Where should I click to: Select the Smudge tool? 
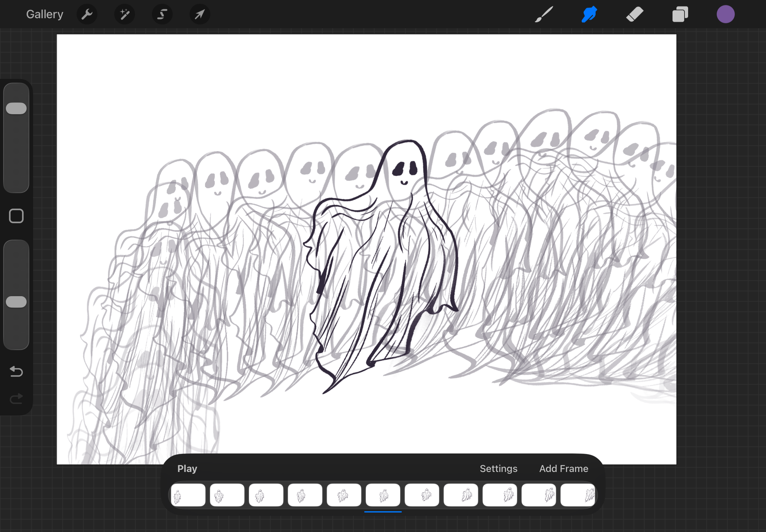(589, 15)
